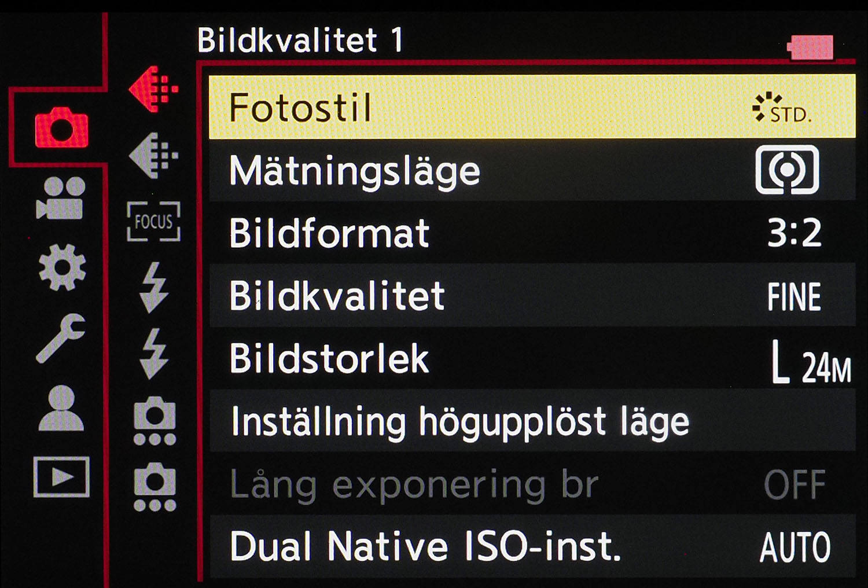This screenshot has width=868, height=588.
Task: Select the second flash submenu icon
Action: (154, 353)
